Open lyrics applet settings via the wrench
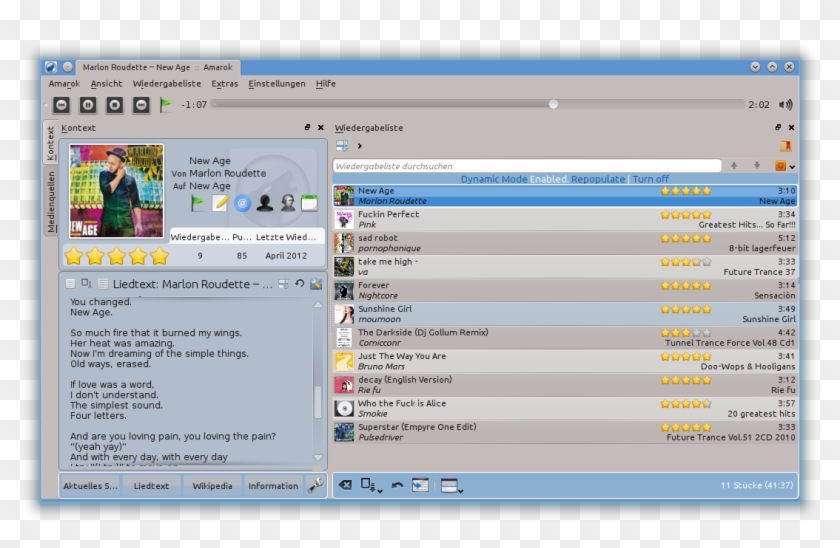 (x=316, y=283)
